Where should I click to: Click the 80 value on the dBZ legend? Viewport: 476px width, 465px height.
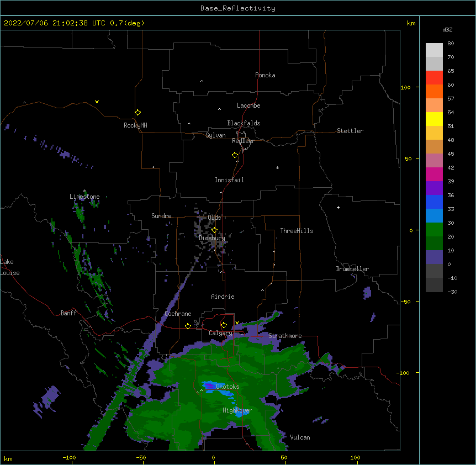coord(451,44)
